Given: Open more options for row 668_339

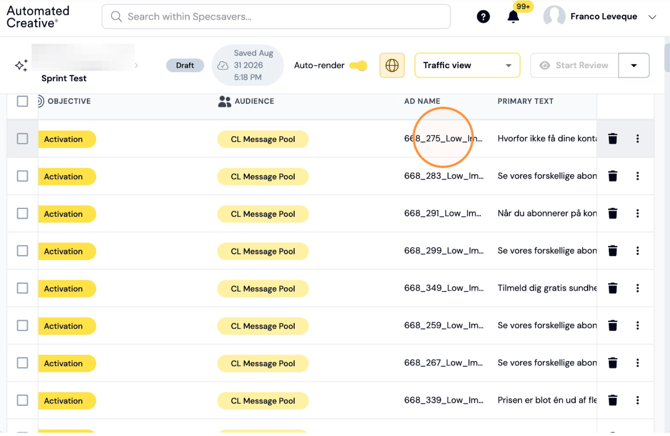Looking at the screenshot, I should pos(638,400).
